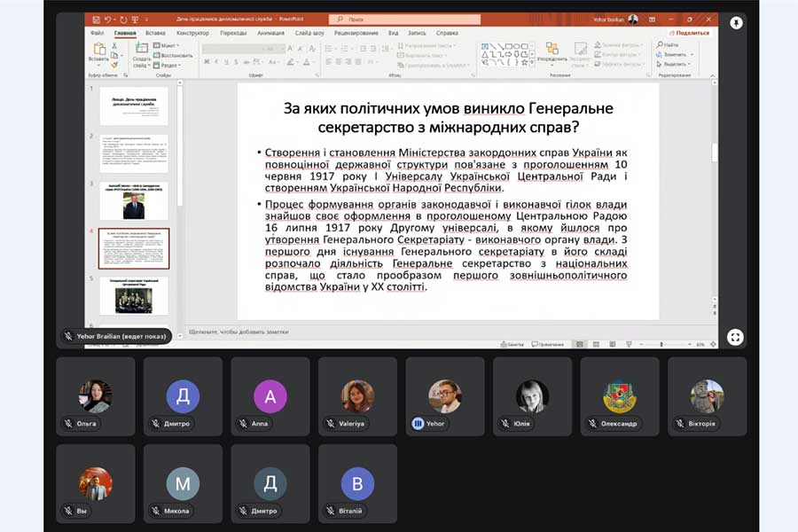Select the rectangle shape in shapes gallery
Screen dimensions: 798x532
[x=508, y=46]
